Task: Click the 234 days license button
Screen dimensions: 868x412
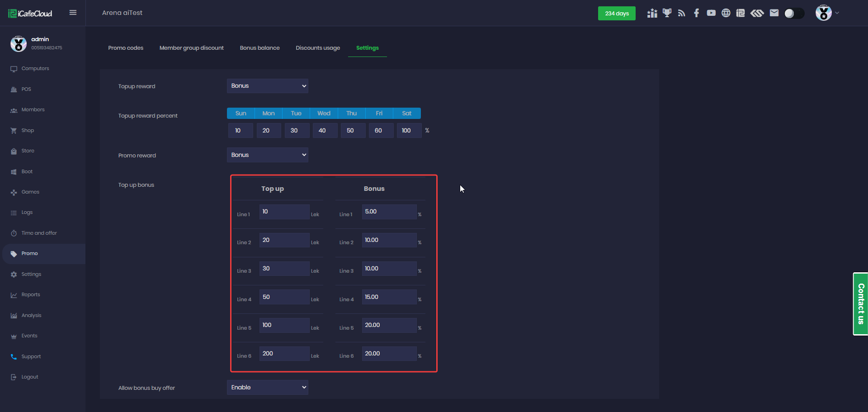Action: (617, 14)
